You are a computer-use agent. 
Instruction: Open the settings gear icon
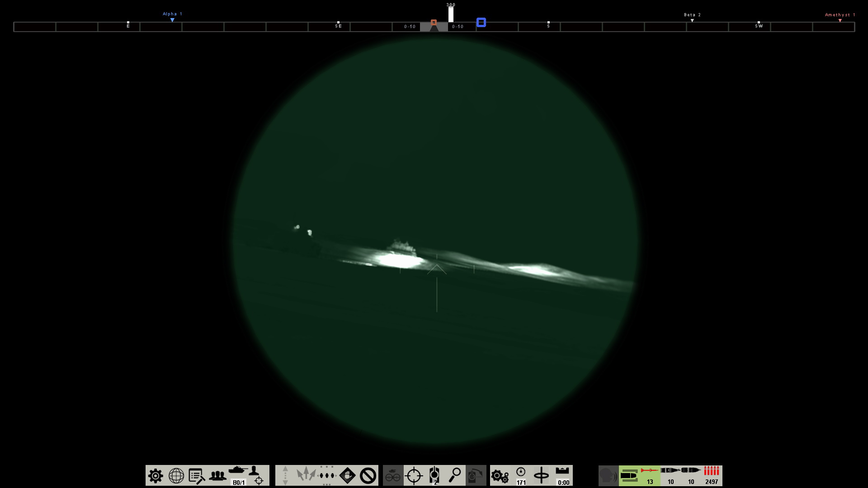(x=156, y=476)
